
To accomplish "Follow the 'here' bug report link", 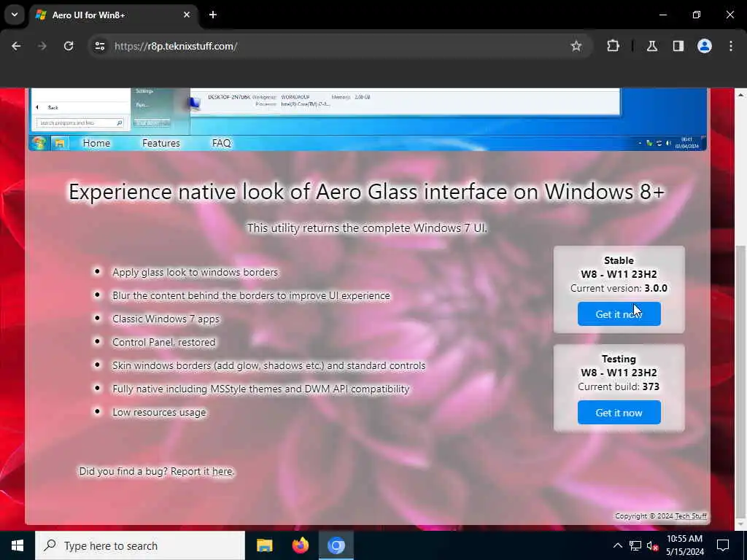I will (222, 472).
